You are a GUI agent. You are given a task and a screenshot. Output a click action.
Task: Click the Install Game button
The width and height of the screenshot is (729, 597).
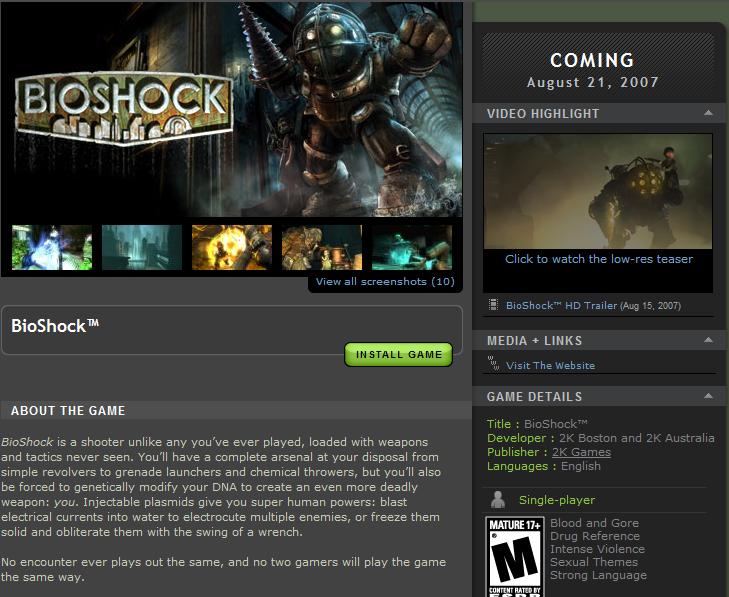point(398,354)
